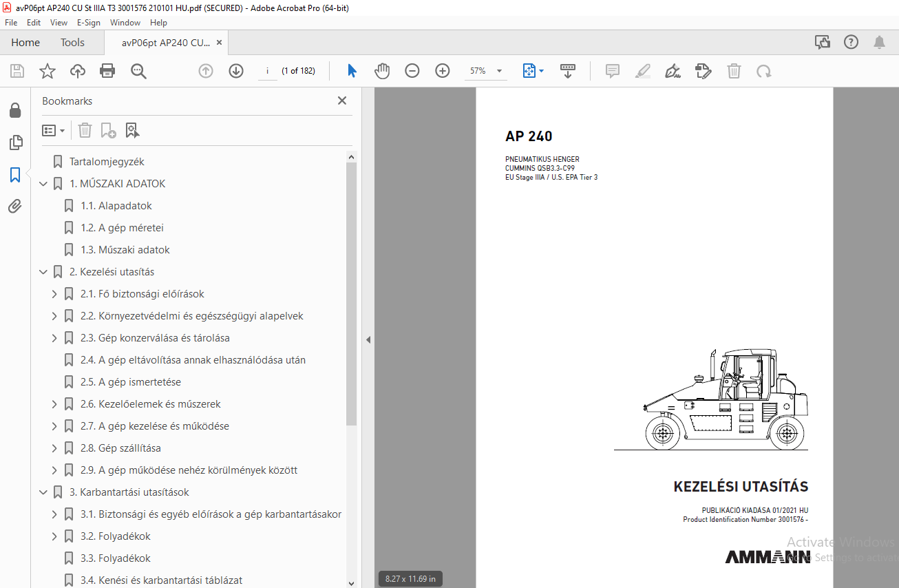Activate the Hand pan tool

tap(382, 71)
